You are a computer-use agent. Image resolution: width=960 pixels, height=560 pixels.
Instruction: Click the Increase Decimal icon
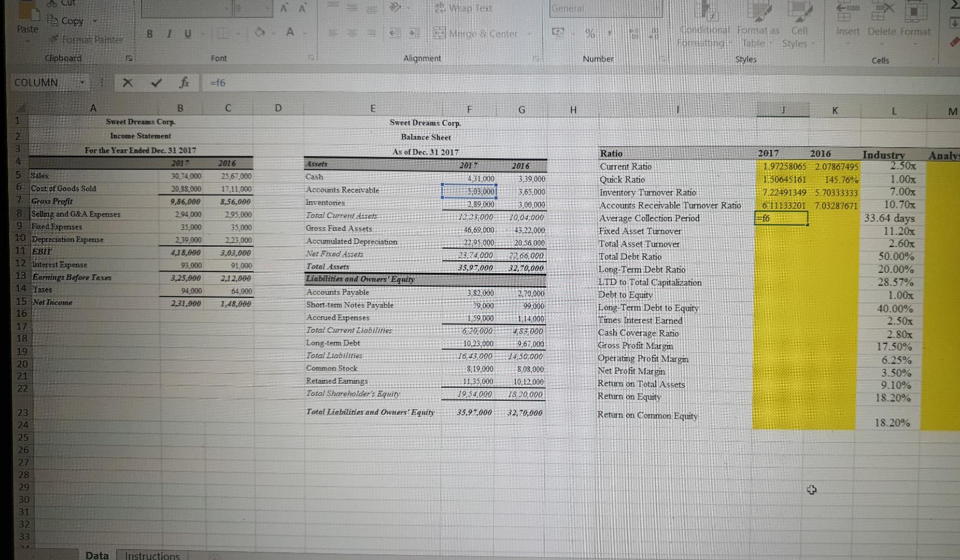pyautogui.click(x=634, y=34)
